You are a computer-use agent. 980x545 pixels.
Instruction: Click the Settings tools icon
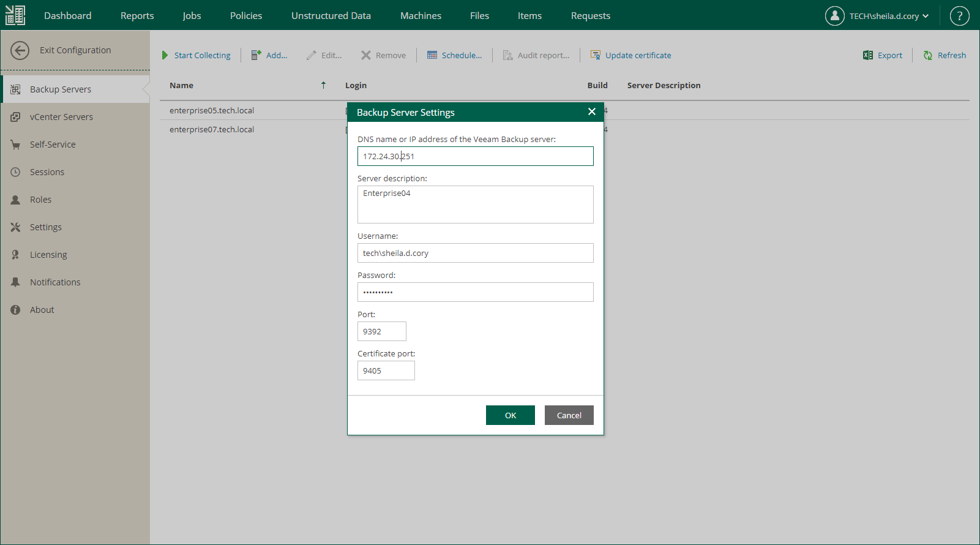(15, 227)
